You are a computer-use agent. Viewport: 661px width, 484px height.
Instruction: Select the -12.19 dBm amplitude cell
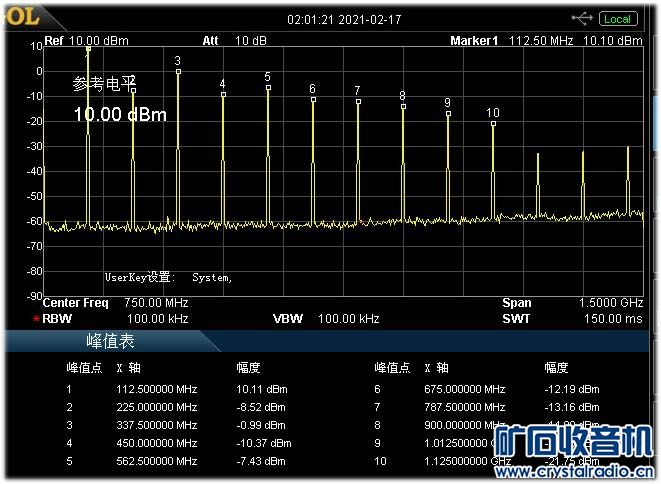[x=572, y=389]
